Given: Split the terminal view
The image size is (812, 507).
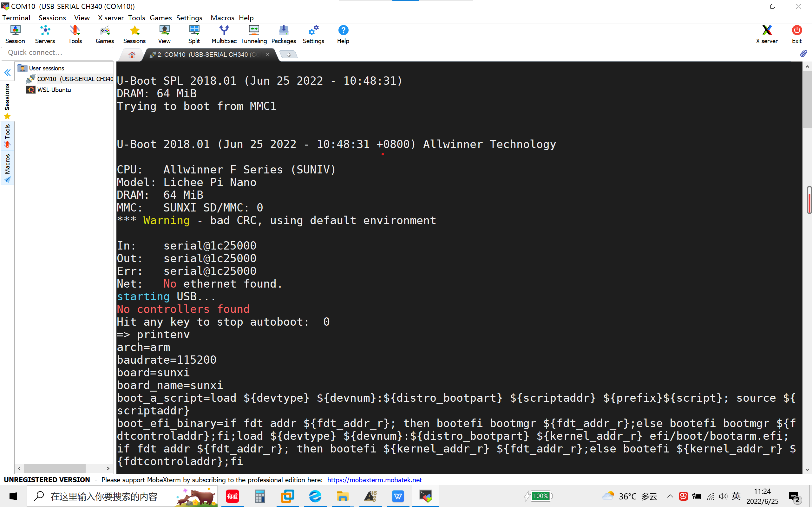Looking at the screenshot, I should point(194,34).
